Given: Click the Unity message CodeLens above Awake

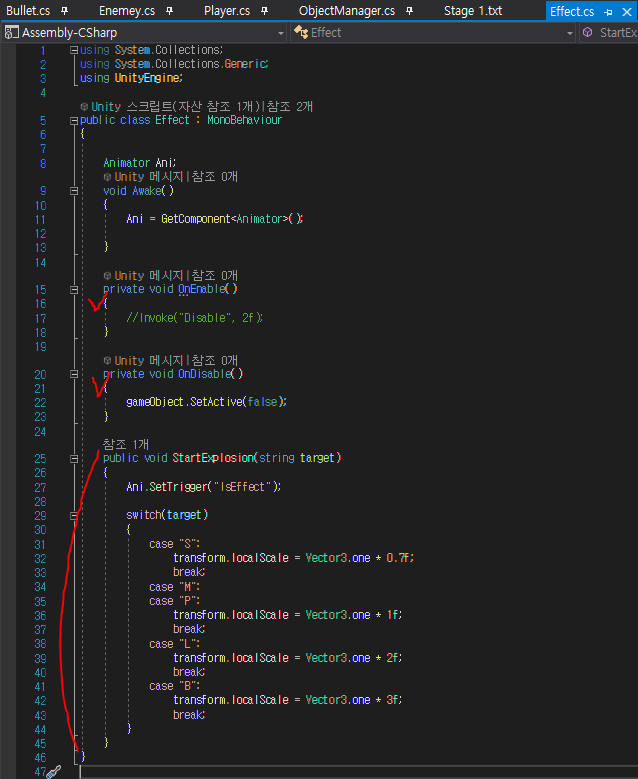Looking at the screenshot, I should tap(176, 176).
